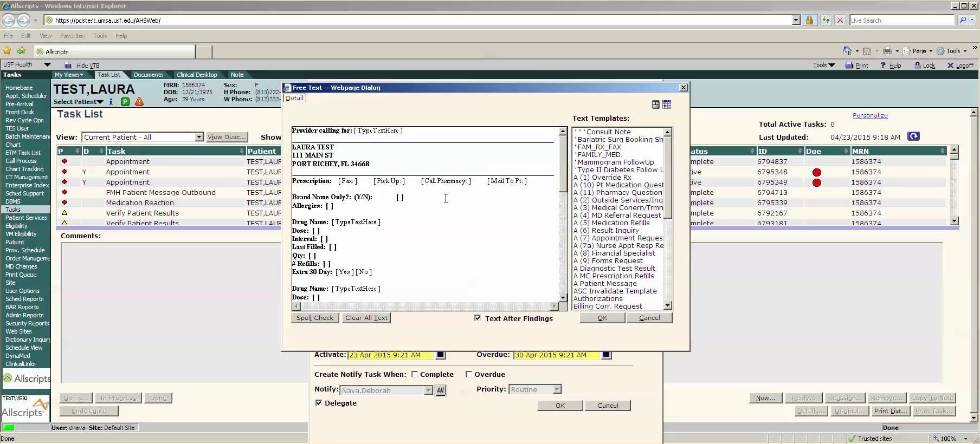Select Medication Refills text template
This screenshot has height=444, width=980.
pos(618,223)
